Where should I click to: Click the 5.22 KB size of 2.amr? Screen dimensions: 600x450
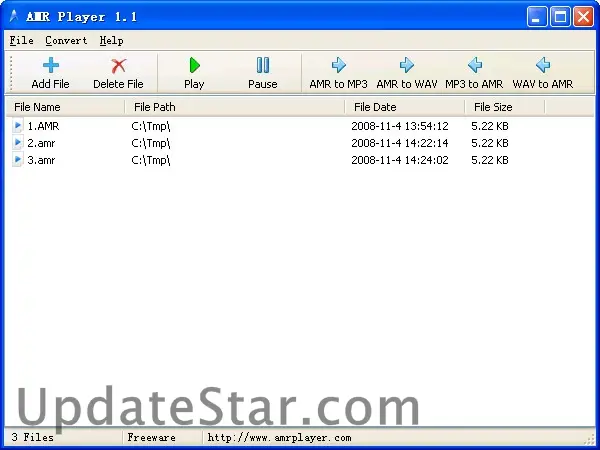click(490, 143)
